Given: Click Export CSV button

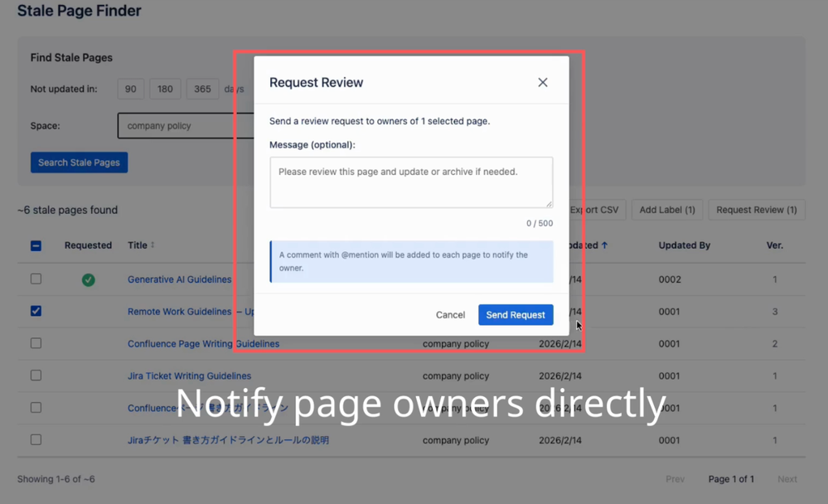Looking at the screenshot, I should (x=598, y=210).
